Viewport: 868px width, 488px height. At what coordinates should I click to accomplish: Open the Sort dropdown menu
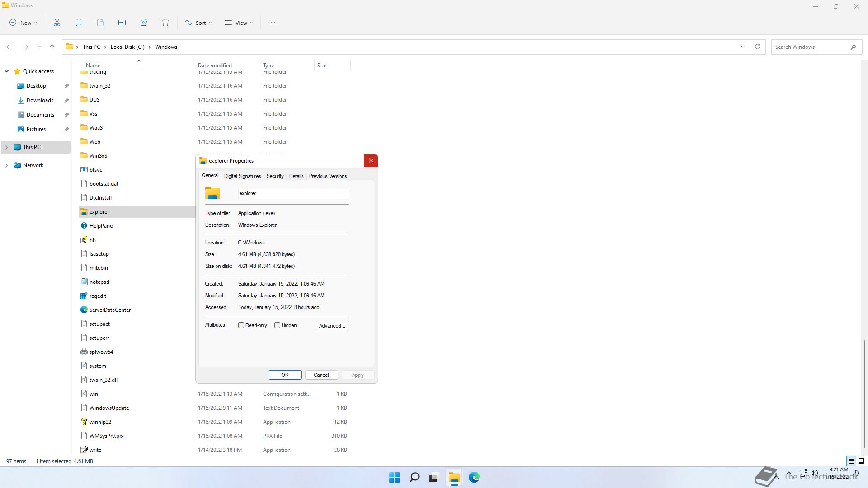pyautogui.click(x=198, y=23)
